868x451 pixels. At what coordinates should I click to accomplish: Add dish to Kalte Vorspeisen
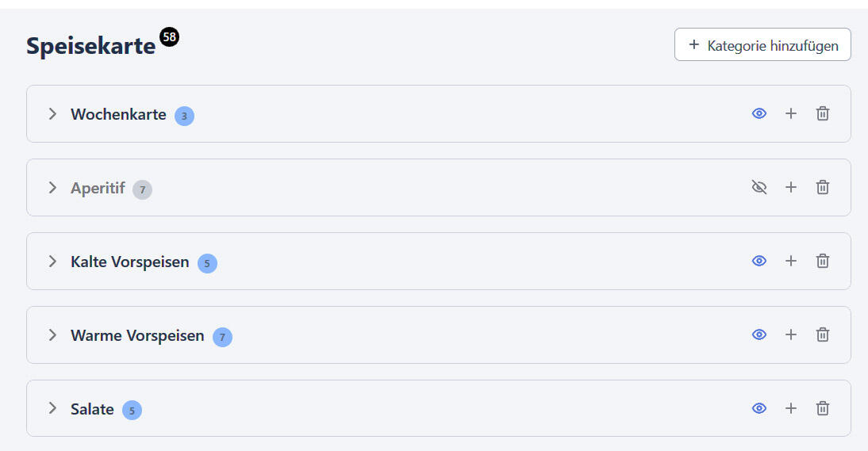(x=790, y=261)
